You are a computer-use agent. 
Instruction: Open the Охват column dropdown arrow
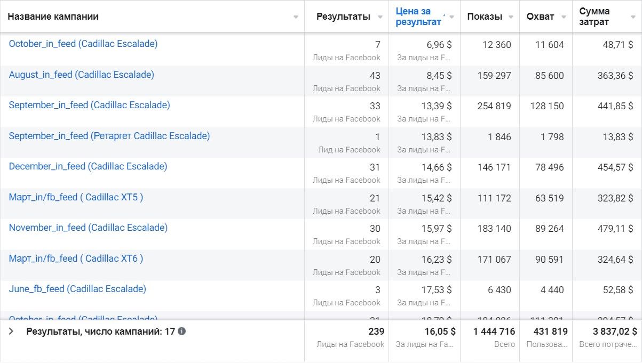[564, 17]
